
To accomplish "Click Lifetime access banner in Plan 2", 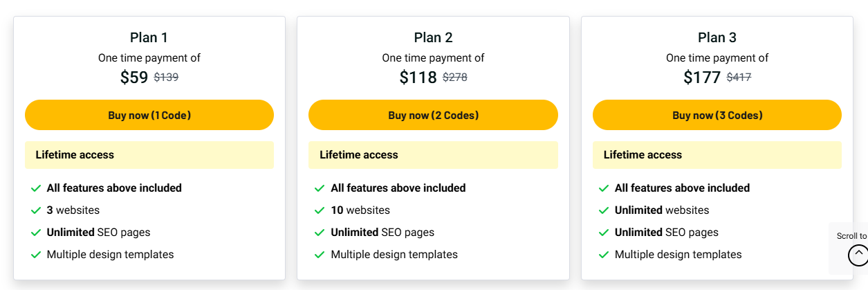I will click(433, 155).
